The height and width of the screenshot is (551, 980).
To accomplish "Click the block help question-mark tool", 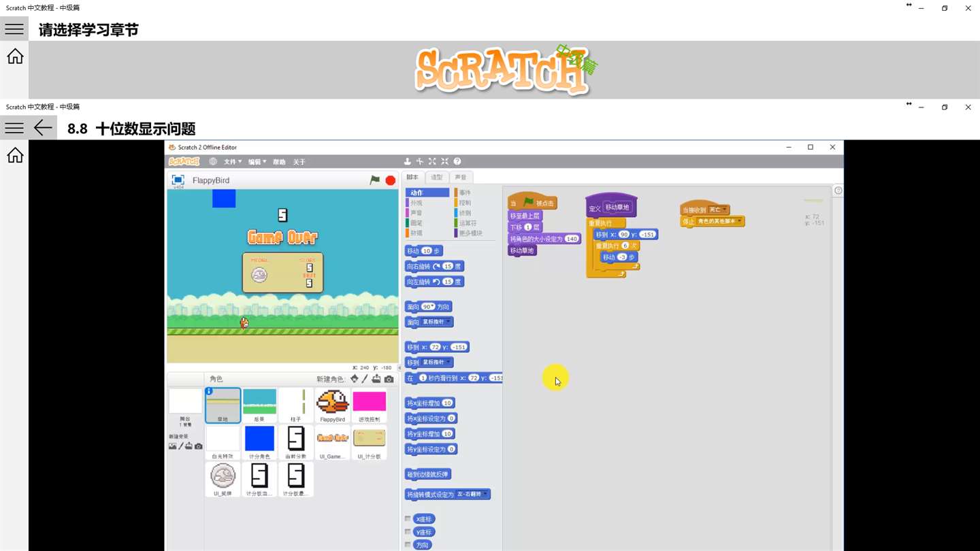I will pyautogui.click(x=457, y=162).
